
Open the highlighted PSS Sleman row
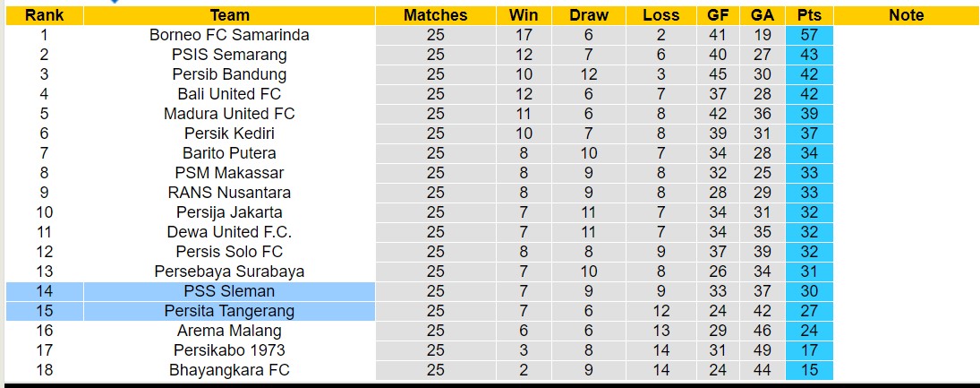coord(229,291)
